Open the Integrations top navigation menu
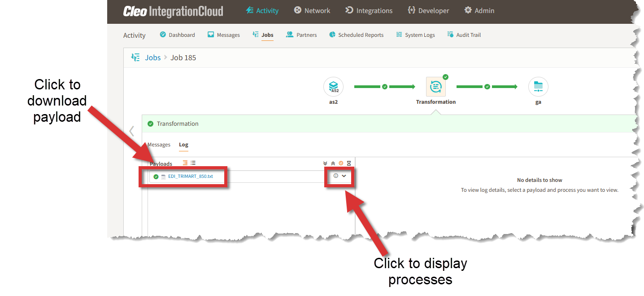The height and width of the screenshot is (296, 644). [x=369, y=11]
